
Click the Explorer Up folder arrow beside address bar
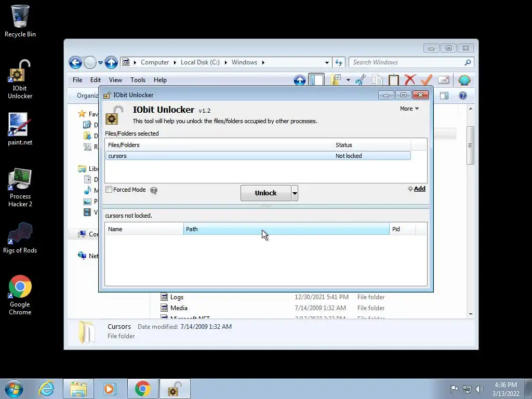111,62
